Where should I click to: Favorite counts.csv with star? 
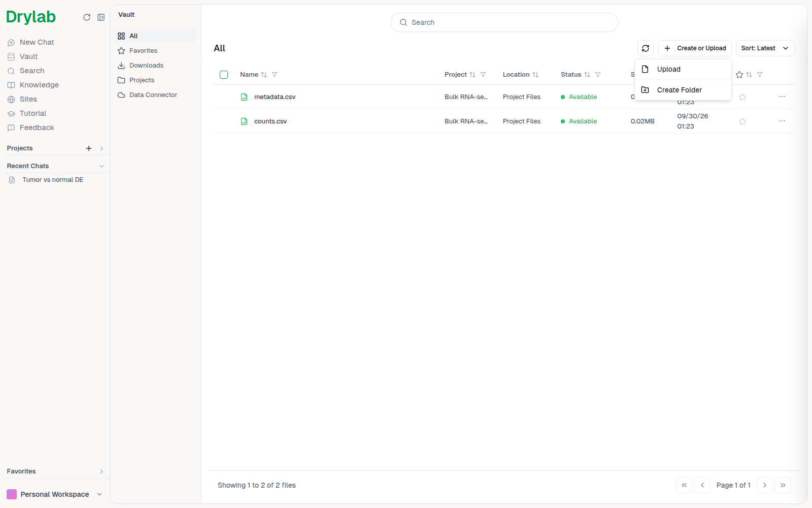pyautogui.click(x=742, y=121)
